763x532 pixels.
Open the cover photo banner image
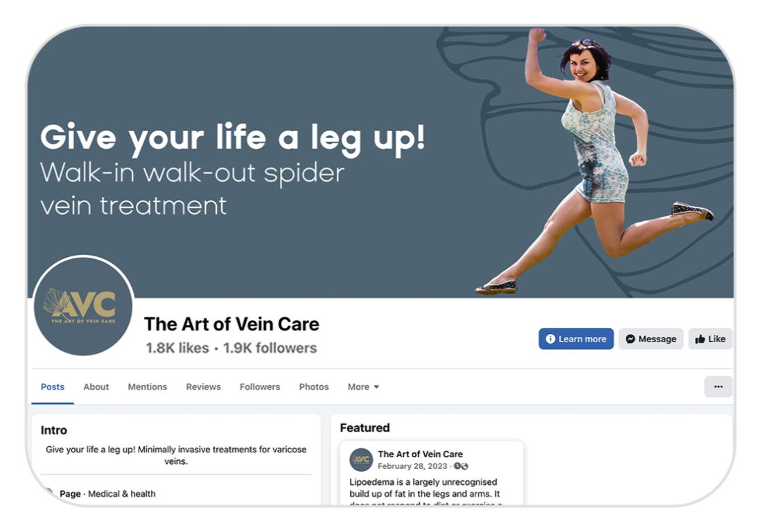click(x=380, y=162)
